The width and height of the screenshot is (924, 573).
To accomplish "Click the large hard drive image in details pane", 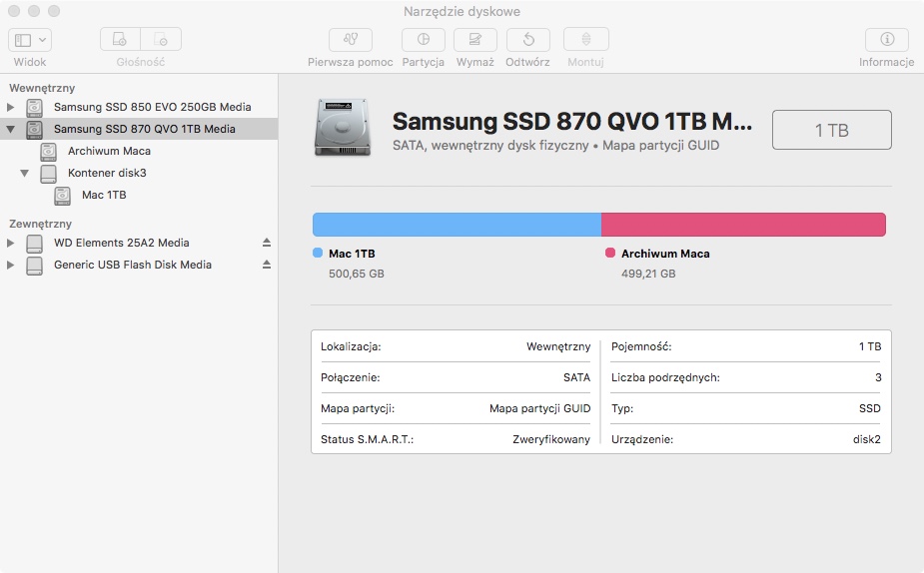I will click(x=343, y=128).
